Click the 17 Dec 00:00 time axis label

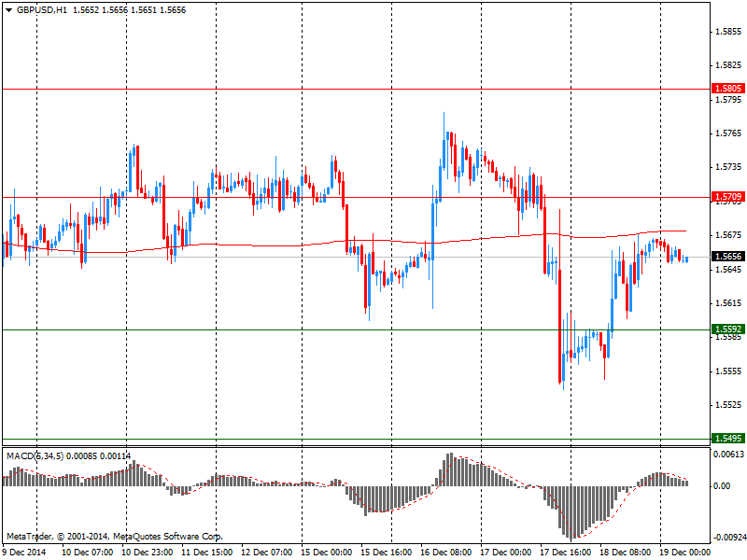coord(506,552)
